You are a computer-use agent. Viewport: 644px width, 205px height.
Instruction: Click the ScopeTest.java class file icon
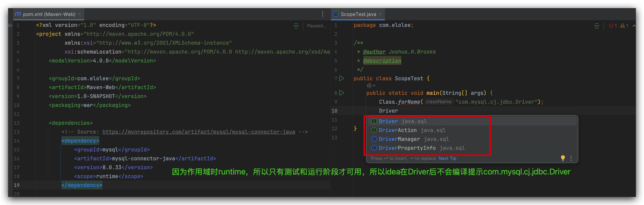336,14
